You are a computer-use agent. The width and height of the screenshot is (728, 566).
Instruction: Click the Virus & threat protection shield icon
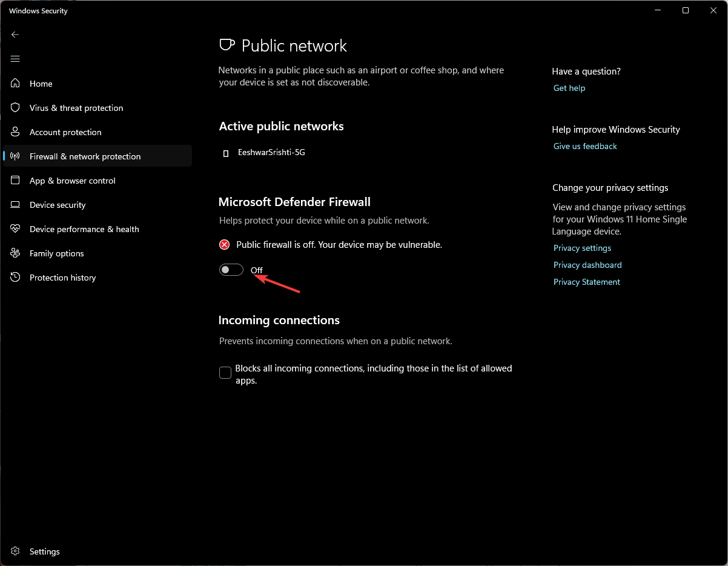tap(16, 108)
